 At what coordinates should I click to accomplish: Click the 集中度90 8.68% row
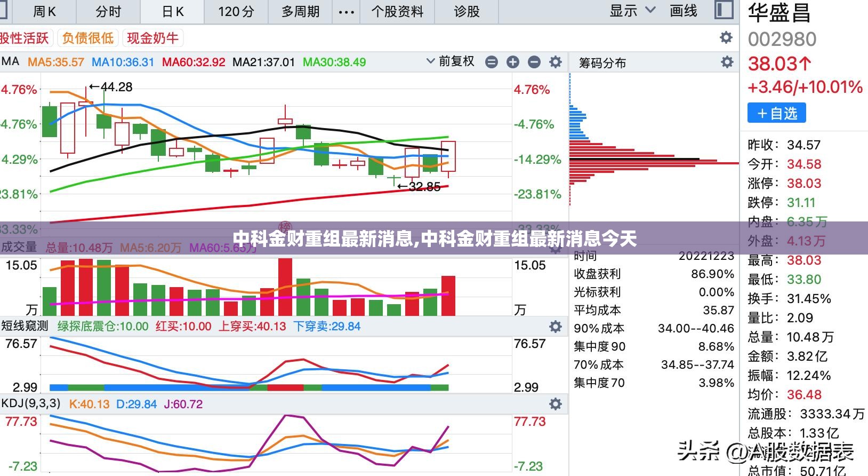pos(654,346)
